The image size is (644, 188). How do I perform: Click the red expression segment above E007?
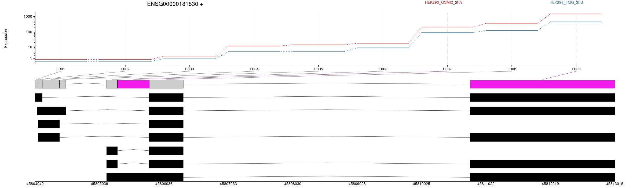click(x=447, y=27)
